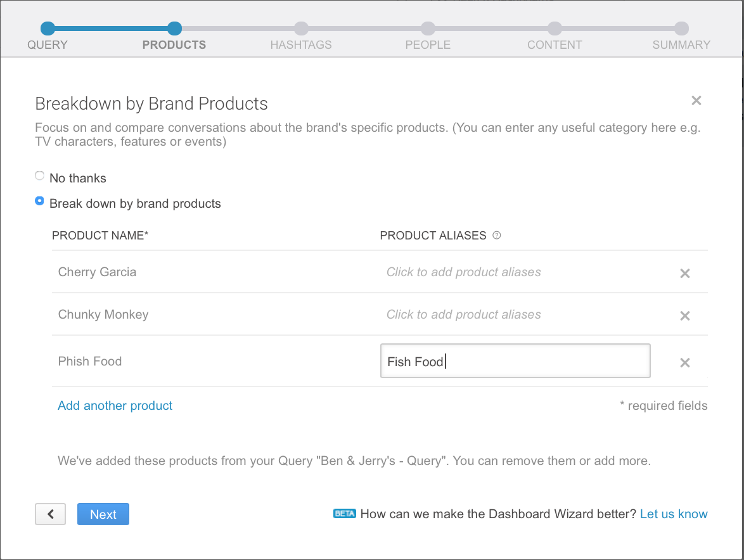Click the SUMMARY step circle
Viewport: 744px width, 560px height.
point(681,27)
